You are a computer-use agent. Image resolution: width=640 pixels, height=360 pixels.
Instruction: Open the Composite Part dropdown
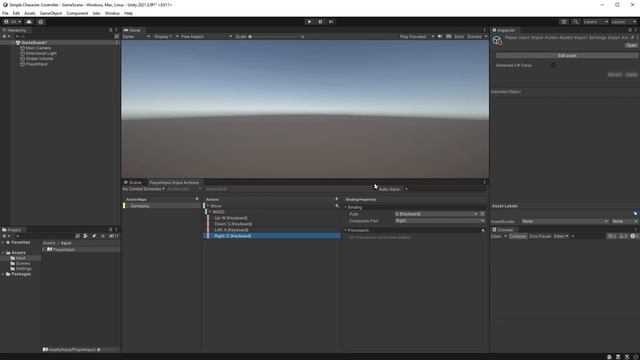tap(440, 221)
